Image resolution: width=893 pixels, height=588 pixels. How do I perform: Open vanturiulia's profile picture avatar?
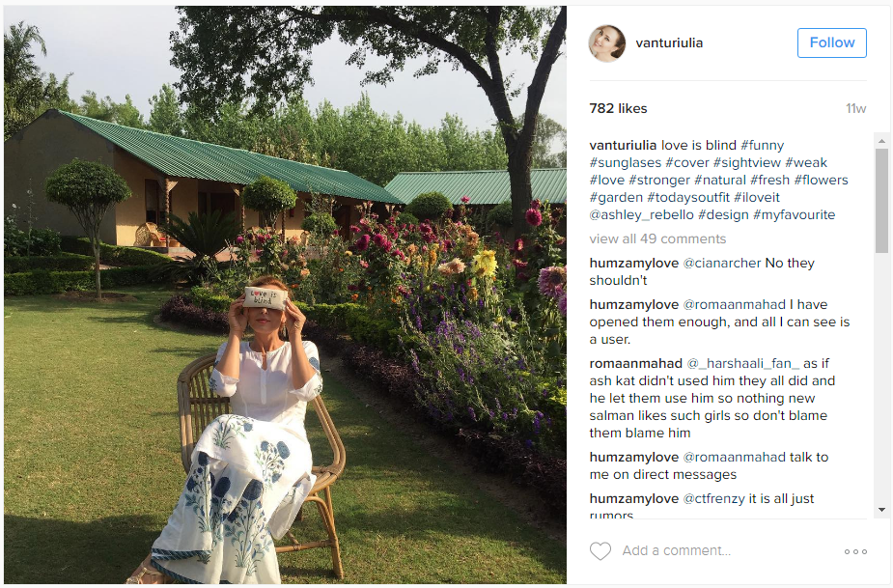[x=606, y=43]
